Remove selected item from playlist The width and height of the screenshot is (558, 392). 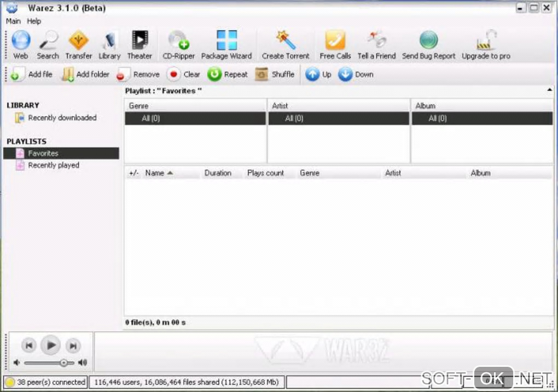[138, 74]
